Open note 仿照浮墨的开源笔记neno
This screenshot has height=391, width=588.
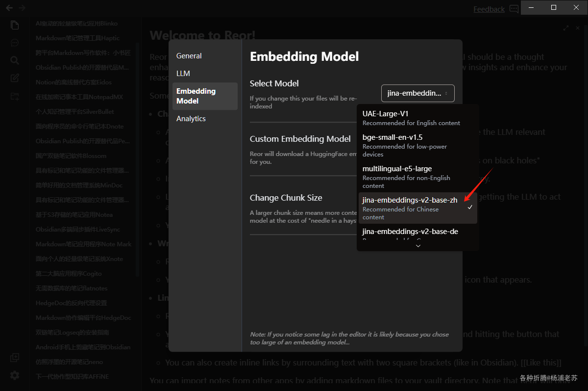[69, 362]
